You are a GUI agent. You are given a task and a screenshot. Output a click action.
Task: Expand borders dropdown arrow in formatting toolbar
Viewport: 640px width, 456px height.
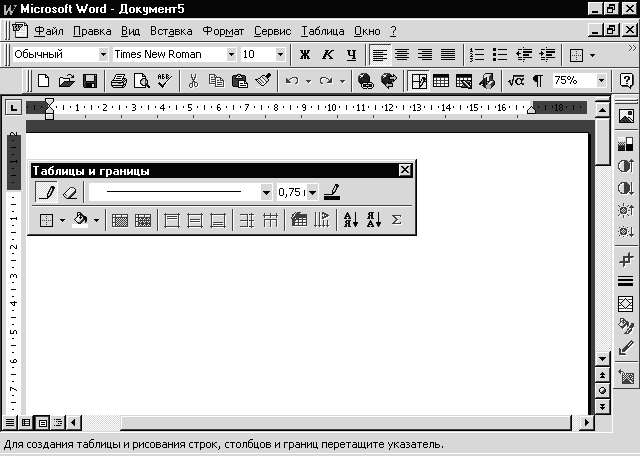pos(592,55)
